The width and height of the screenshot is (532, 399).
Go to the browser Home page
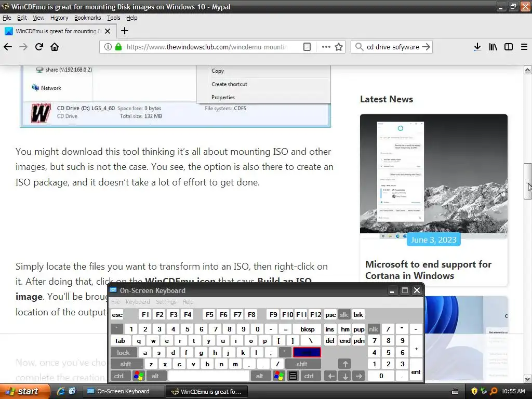click(x=55, y=47)
